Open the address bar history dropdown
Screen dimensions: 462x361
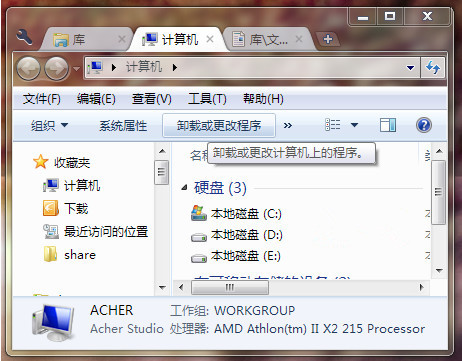(x=410, y=68)
